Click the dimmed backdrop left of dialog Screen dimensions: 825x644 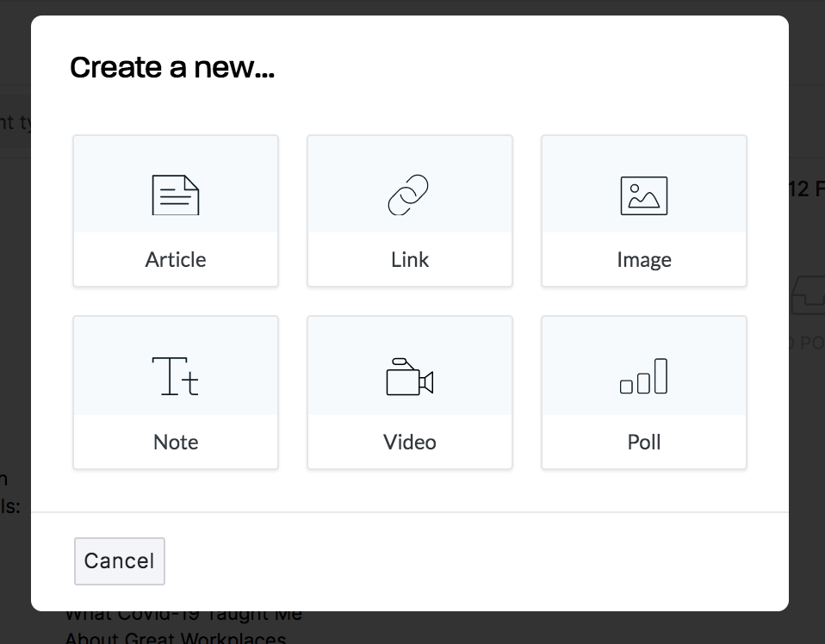(15, 316)
